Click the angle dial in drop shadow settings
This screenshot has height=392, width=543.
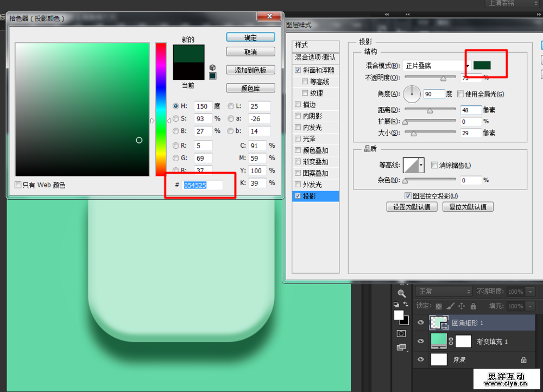pos(412,94)
